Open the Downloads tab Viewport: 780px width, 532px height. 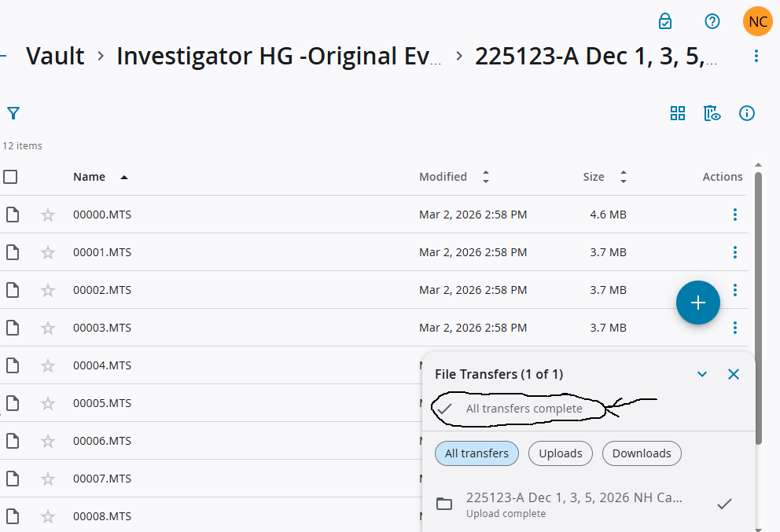[642, 453]
